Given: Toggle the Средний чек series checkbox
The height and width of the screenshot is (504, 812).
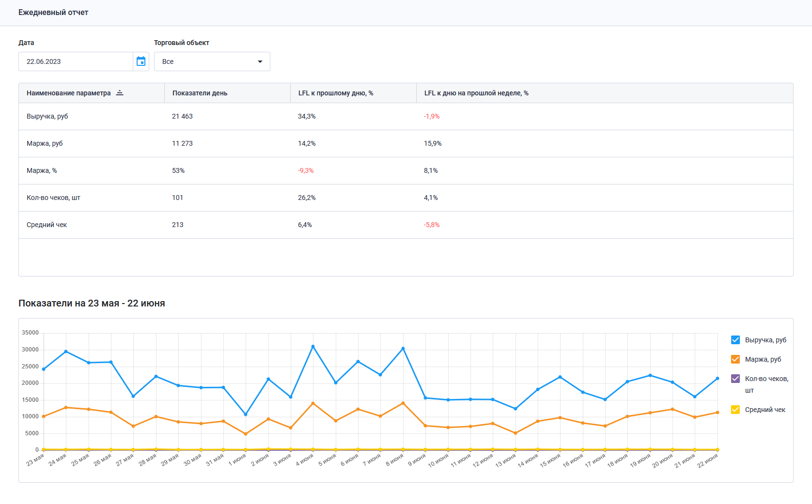Looking at the screenshot, I should click(735, 410).
